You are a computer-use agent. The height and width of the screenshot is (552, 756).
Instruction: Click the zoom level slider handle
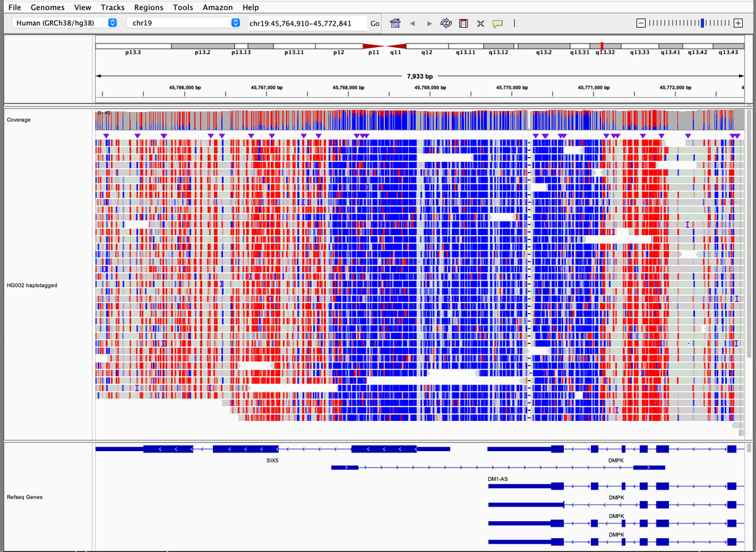(702, 23)
